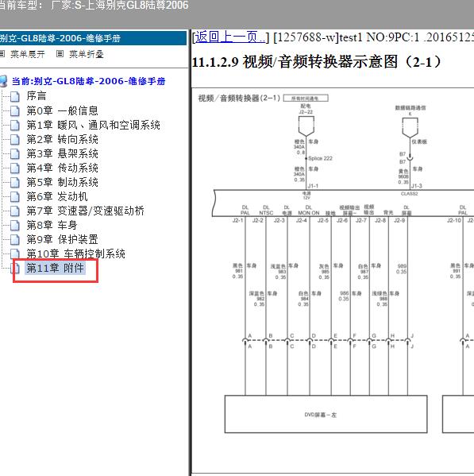Click the 返回上一页 back link
474x476 pixels.
tap(230, 37)
